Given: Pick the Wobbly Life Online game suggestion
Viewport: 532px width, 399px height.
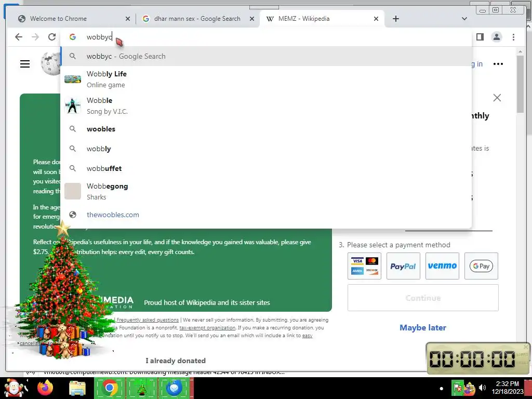Looking at the screenshot, I should pos(266,79).
